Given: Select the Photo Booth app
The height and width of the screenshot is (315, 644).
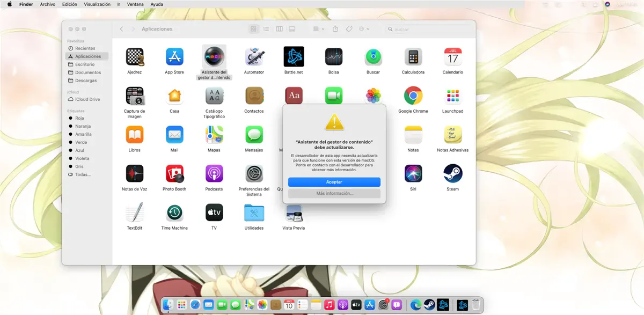Looking at the screenshot, I should tap(174, 174).
